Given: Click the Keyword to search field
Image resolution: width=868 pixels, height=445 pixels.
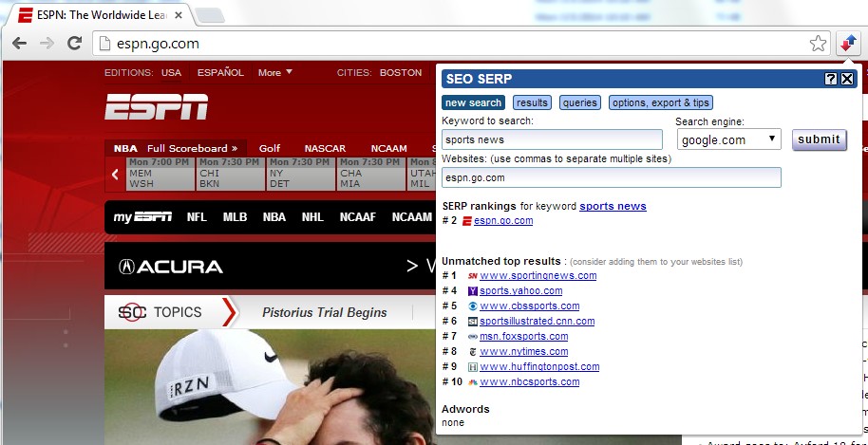Looking at the screenshot, I should (x=552, y=139).
